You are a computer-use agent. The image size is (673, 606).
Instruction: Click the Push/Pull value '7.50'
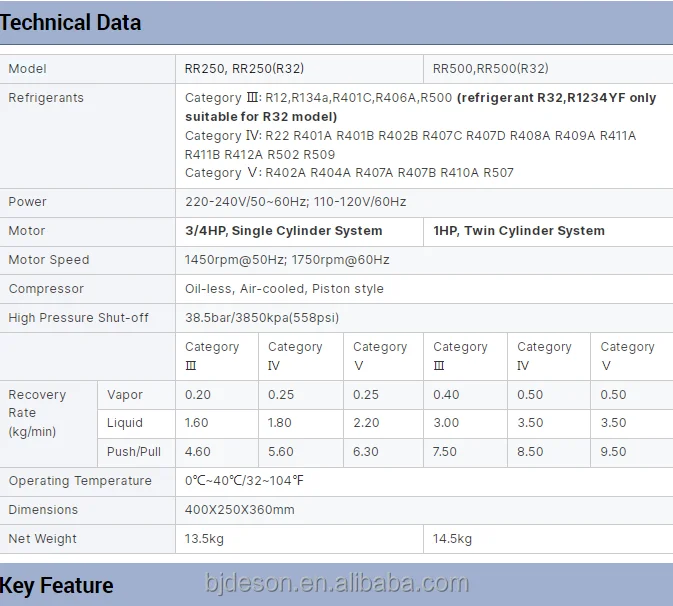445,451
